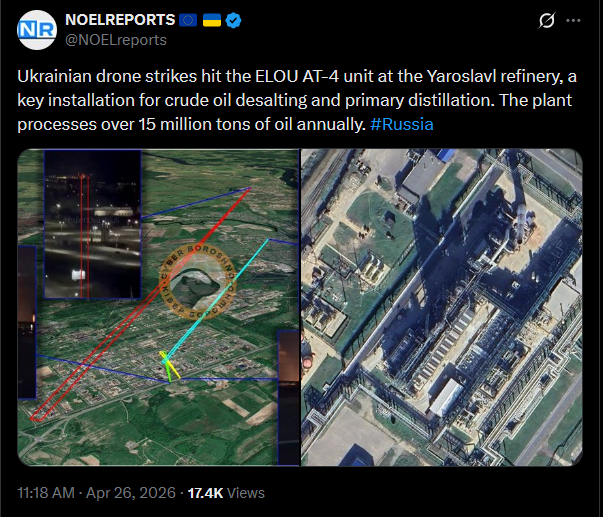Open the left drone trajectory map image
603x517 pixels.
(x=158, y=307)
